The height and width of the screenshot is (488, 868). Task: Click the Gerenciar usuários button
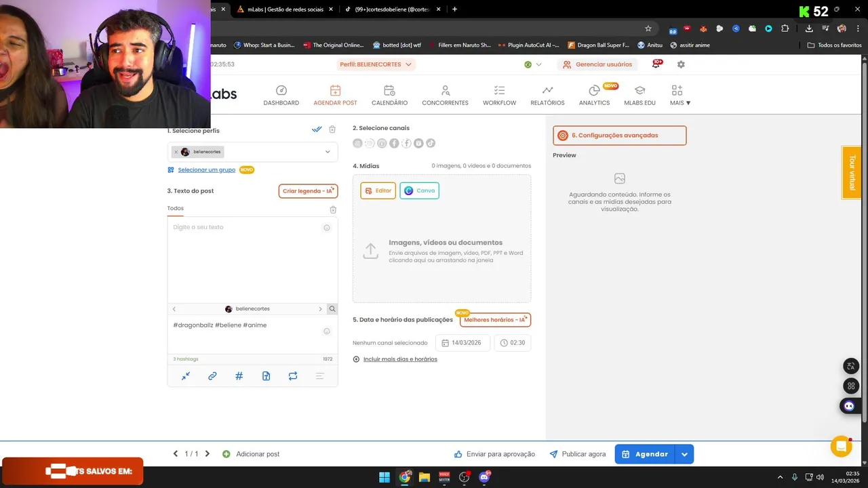tap(597, 64)
